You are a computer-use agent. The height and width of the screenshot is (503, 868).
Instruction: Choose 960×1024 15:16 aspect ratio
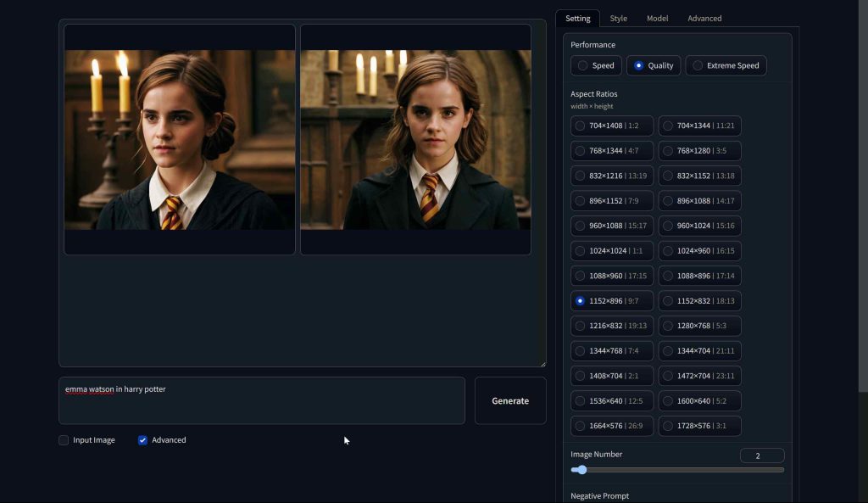699,226
